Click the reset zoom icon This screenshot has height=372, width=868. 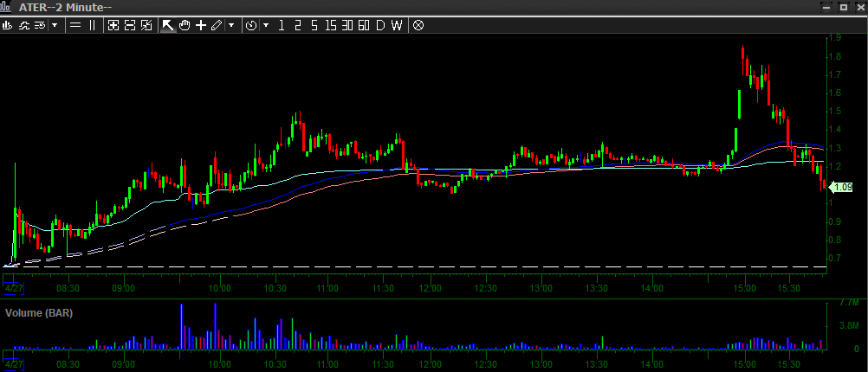(x=146, y=25)
